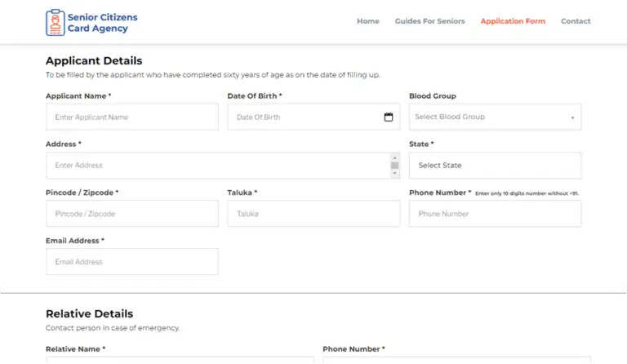Click the Email Address label

(x=75, y=241)
